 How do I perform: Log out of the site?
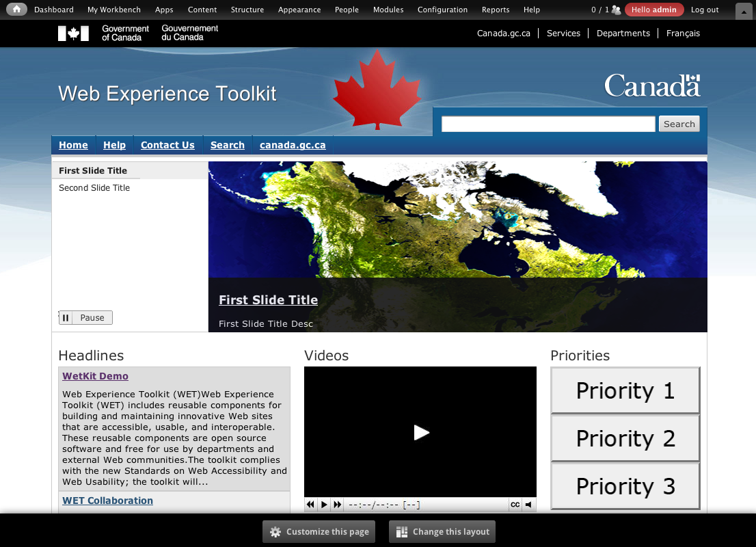[x=705, y=10]
